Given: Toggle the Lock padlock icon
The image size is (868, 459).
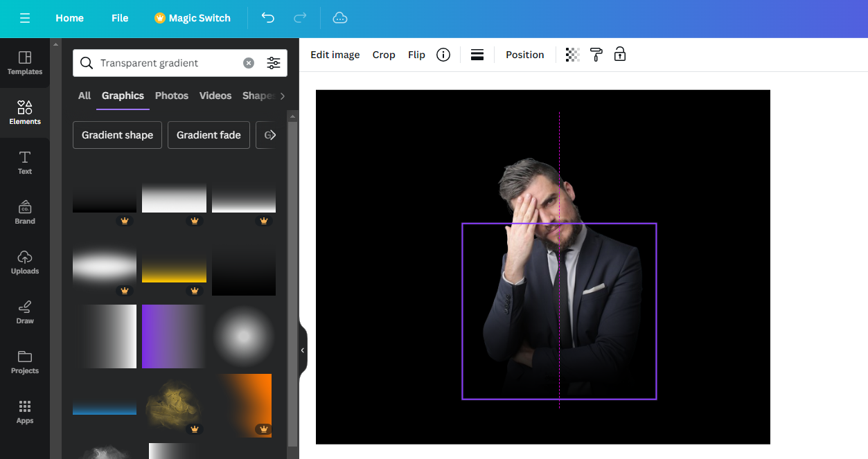Looking at the screenshot, I should (620, 54).
